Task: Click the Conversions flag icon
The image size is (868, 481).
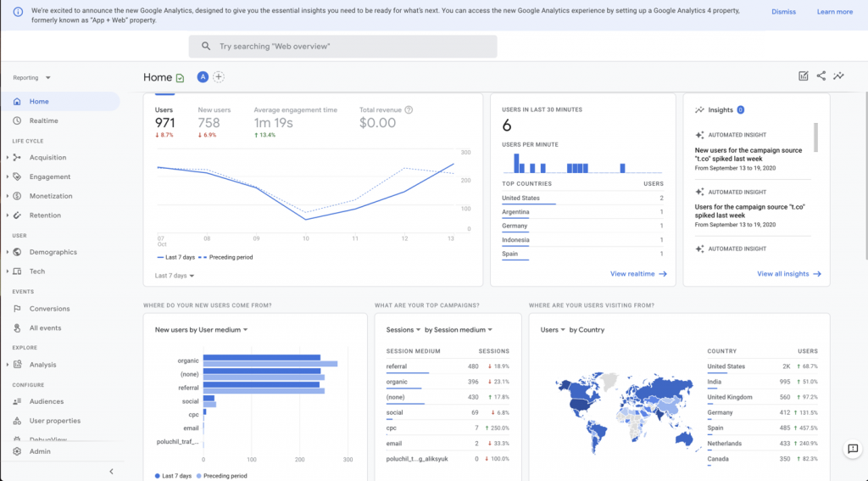Action: [17, 309]
